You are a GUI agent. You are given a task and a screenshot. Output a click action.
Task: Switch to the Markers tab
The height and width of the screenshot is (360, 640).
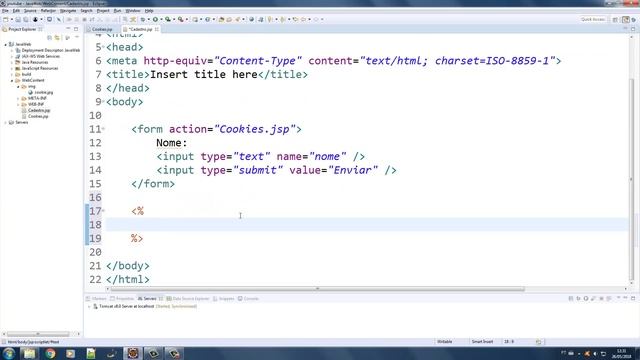pos(96,299)
